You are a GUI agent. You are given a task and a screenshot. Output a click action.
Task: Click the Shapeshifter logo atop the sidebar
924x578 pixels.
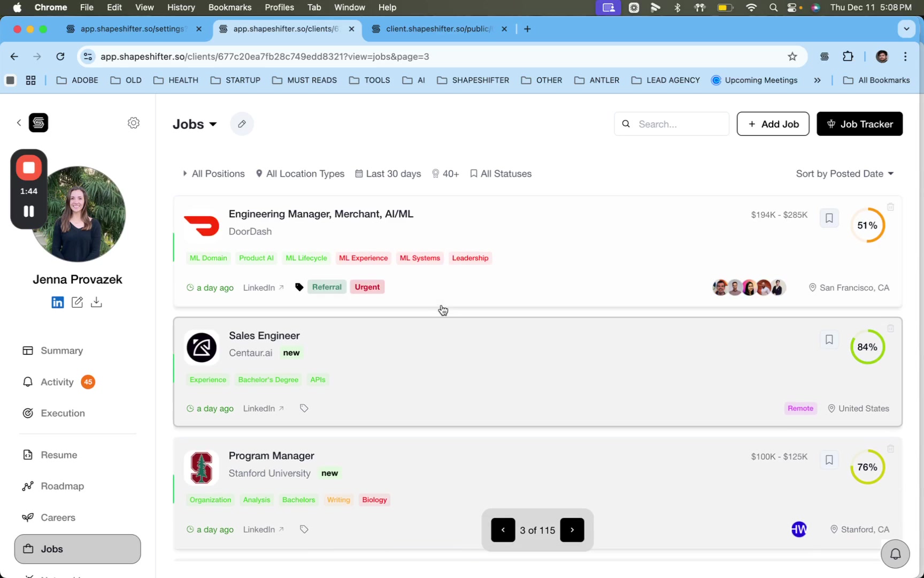(39, 123)
